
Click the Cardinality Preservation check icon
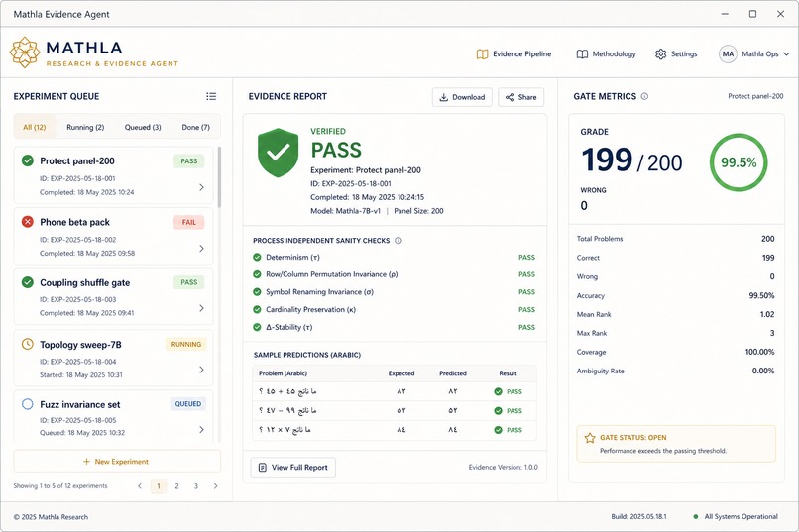[257, 309]
